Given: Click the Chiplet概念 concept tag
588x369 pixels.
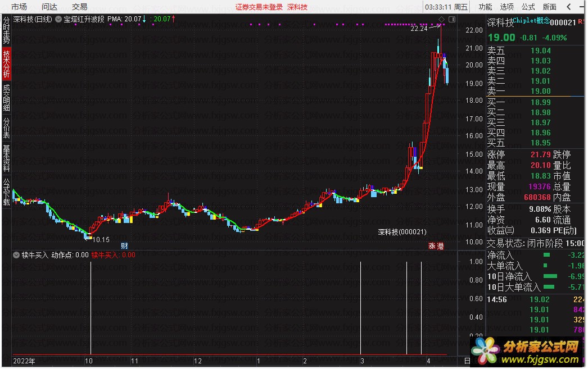Looking at the screenshot, I should pyautogui.click(x=531, y=20).
